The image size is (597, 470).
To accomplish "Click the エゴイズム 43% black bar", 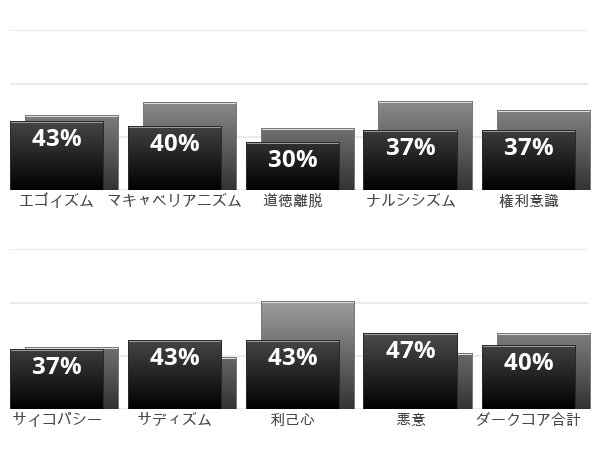I will (57, 155).
